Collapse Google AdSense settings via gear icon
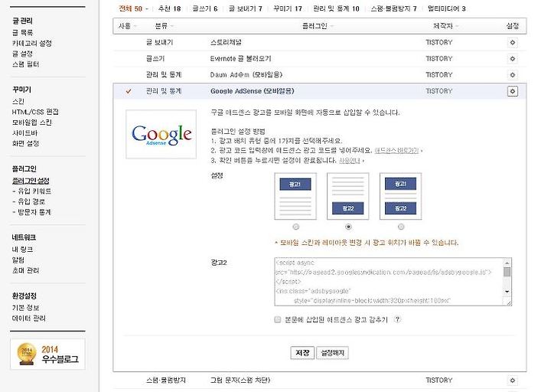The width and height of the screenshot is (551, 392). click(512, 91)
